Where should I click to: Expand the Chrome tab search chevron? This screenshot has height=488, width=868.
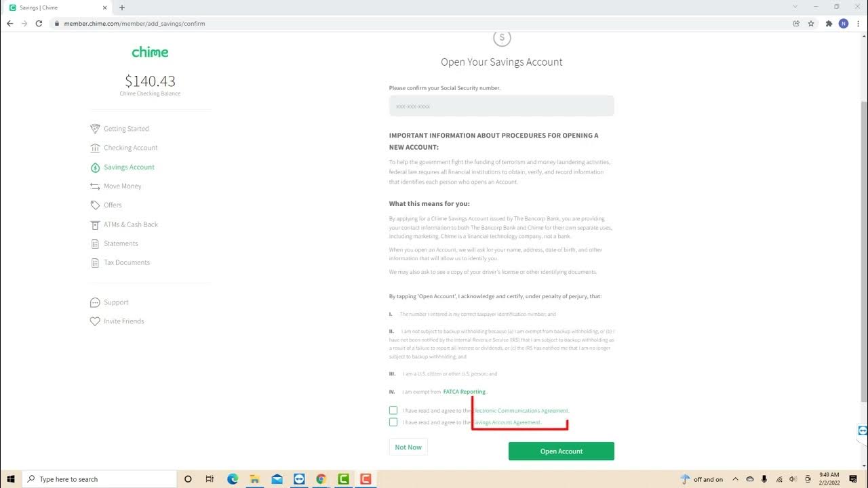(x=795, y=7)
